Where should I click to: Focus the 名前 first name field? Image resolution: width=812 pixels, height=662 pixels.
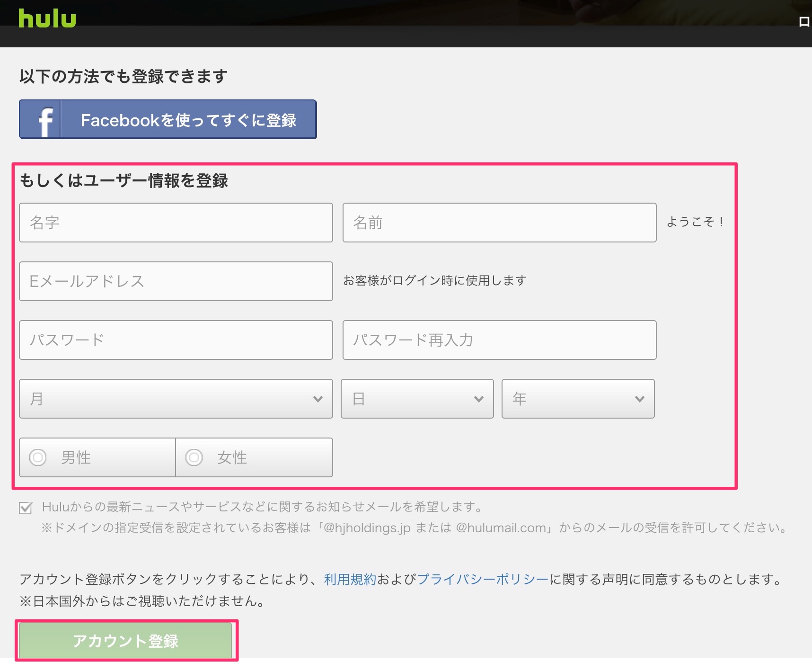499,223
